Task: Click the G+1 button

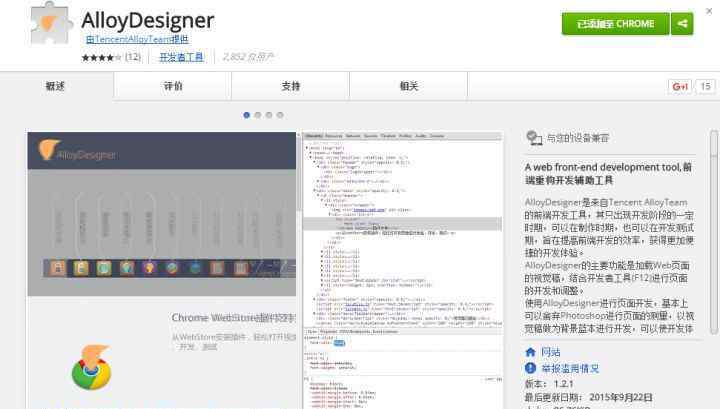Action: click(680, 86)
